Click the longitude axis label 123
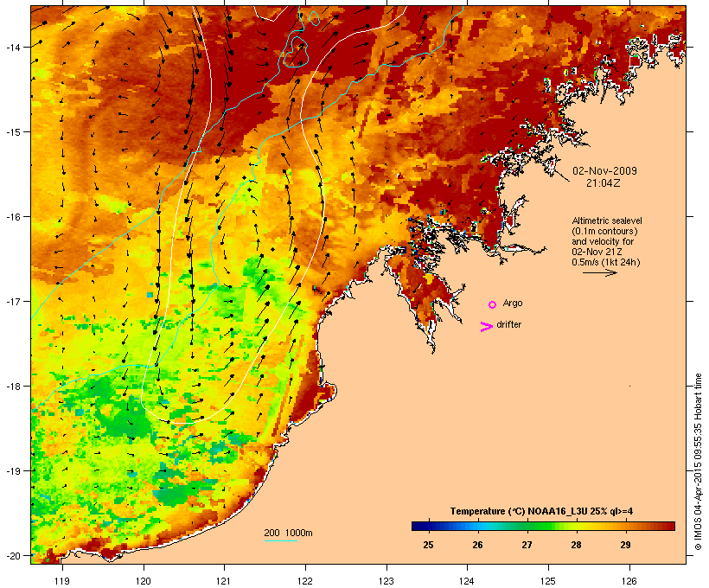This screenshot has width=709, height=588. click(386, 581)
